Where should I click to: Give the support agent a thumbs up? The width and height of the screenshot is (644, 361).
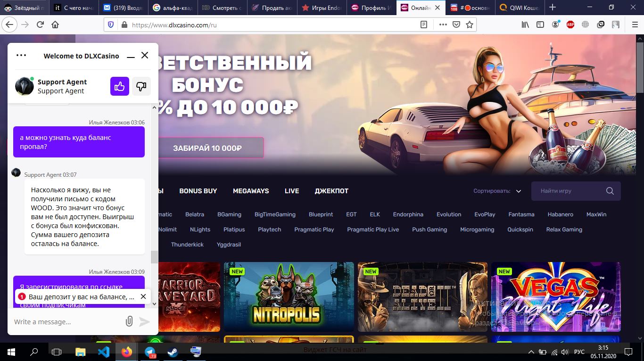tap(120, 86)
